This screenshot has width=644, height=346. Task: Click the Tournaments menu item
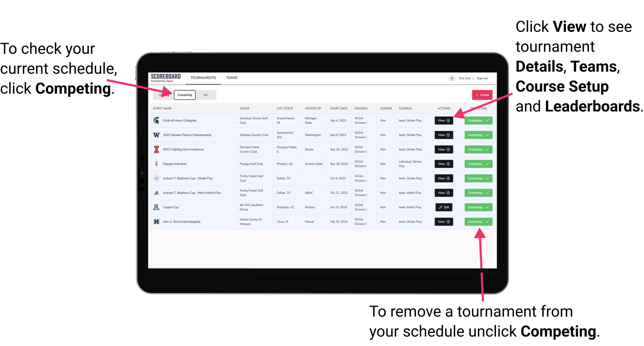(203, 78)
